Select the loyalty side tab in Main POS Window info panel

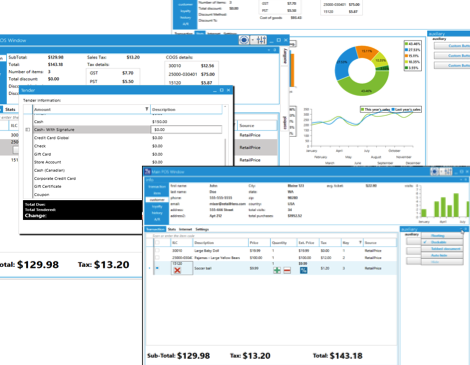click(157, 206)
